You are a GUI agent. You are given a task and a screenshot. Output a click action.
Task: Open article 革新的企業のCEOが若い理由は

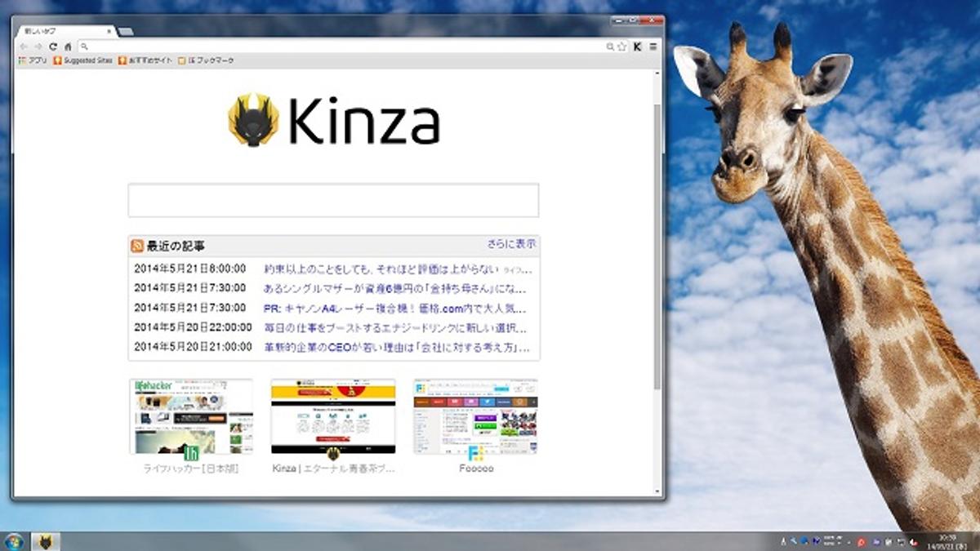pyautogui.click(x=395, y=347)
